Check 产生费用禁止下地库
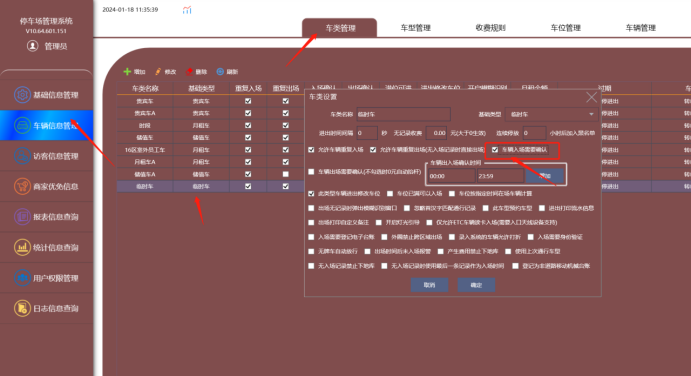 441,251
